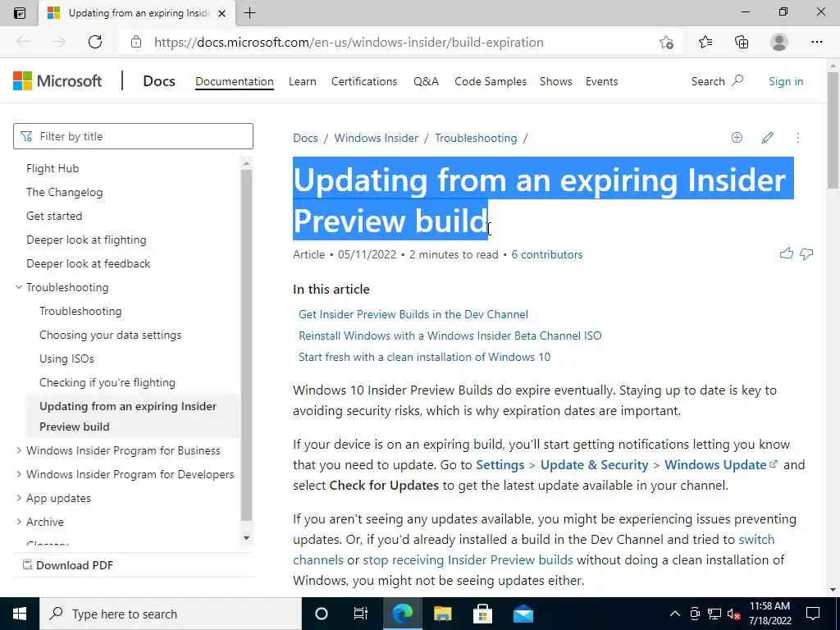Click sidebar scrollbar down arrow
The width and height of the screenshot is (840, 630).
(246, 538)
